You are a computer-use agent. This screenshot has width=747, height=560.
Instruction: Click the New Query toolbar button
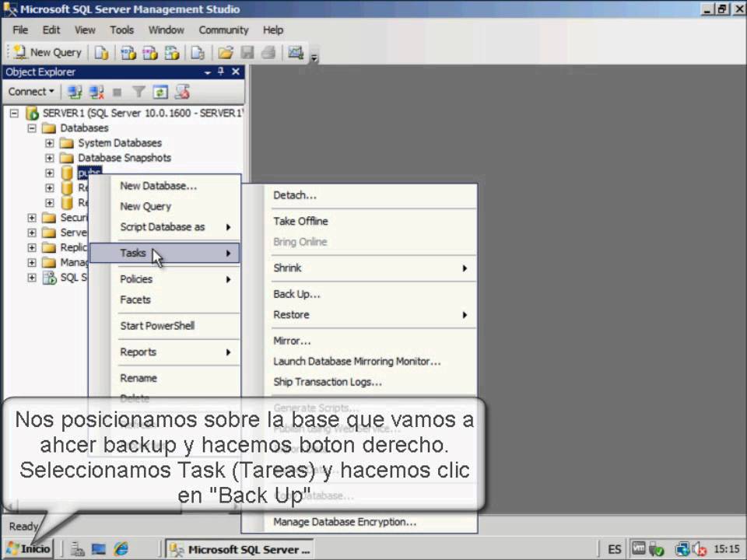[47, 52]
